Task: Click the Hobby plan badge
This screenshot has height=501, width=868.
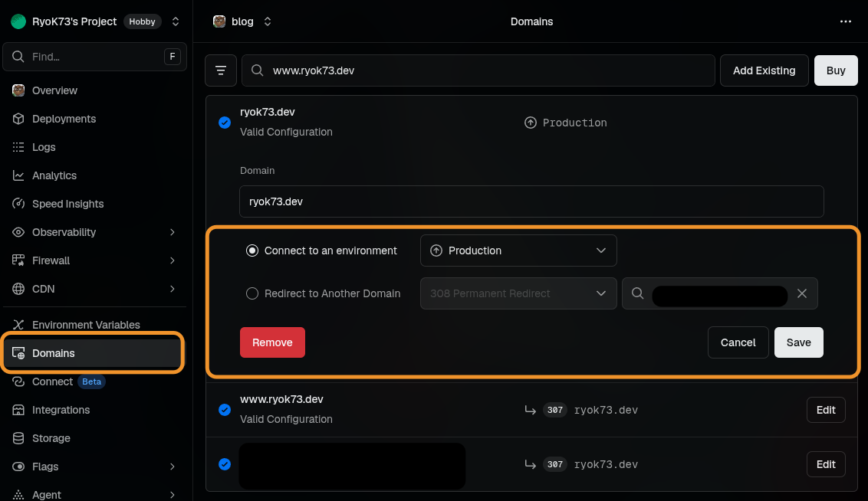Action: pyautogui.click(x=143, y=21)
